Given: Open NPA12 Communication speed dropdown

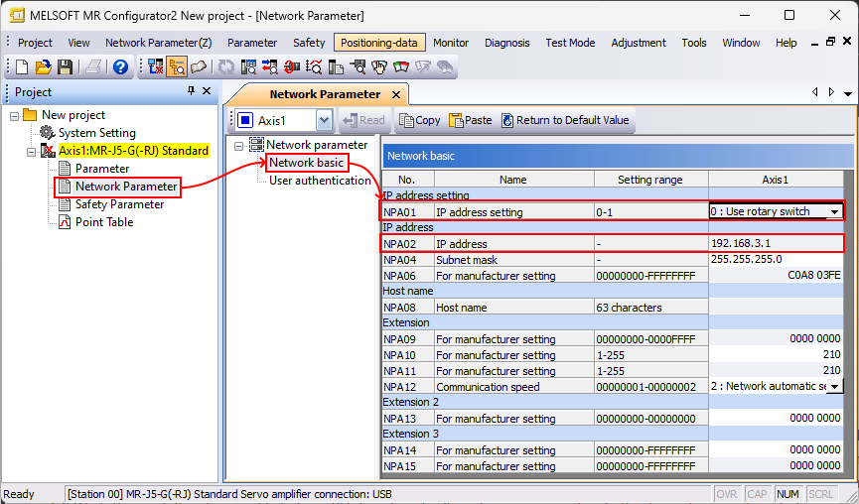Looking at the screenshot, I should [834, 386].
